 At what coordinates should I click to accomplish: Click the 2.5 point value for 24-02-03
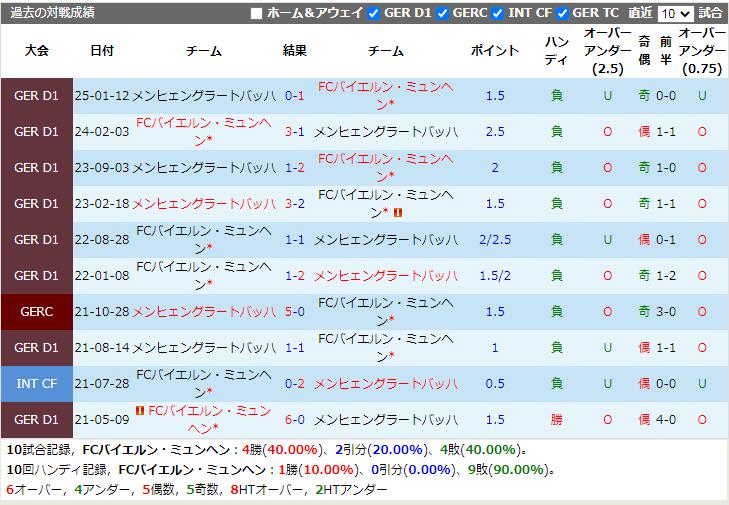click(495, 132)
